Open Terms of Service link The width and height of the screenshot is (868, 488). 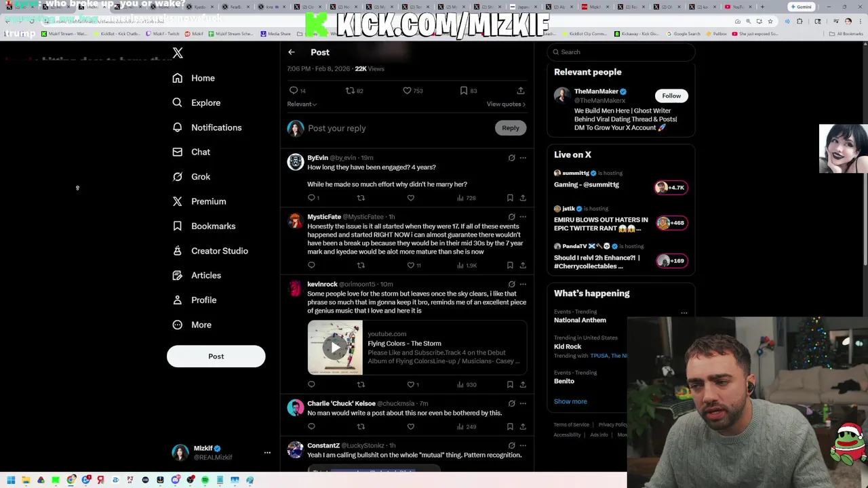click(571, 424)
